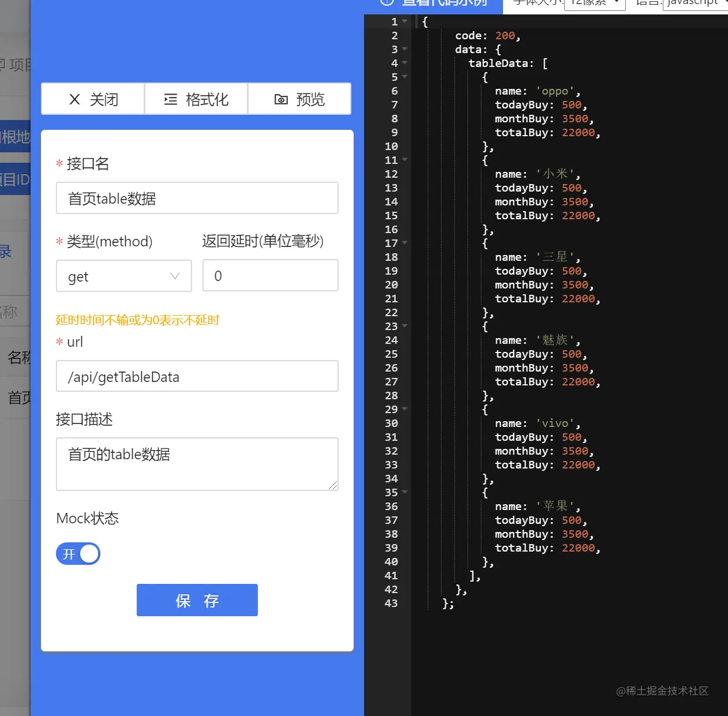Open the 12像素 font size dropdown
The image size is (728, 716).
coord(595,3)
